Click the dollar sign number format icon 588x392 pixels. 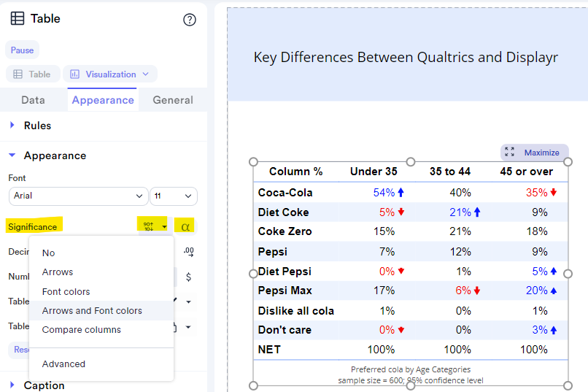(188, 277)
